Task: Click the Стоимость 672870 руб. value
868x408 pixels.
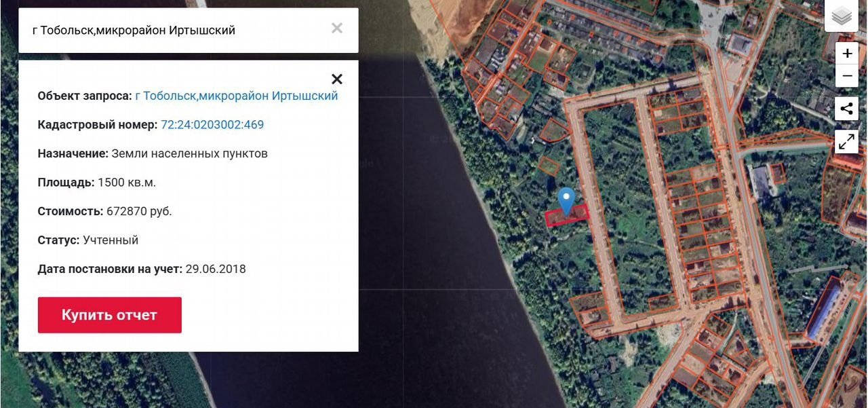Action: click(x=139, y=211)
